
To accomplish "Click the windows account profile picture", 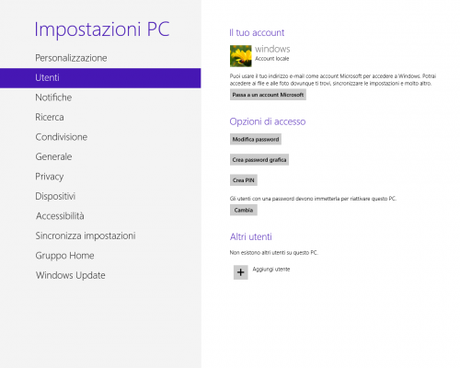I will 241,56.
